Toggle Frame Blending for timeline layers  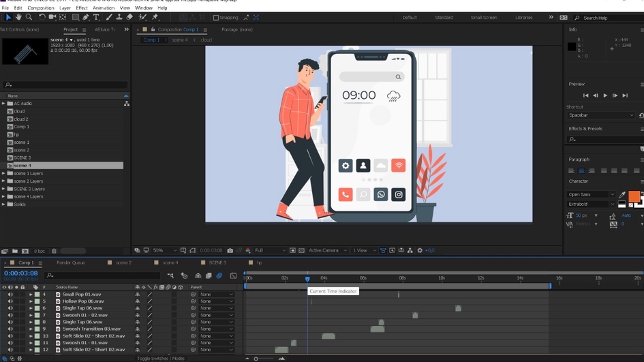point(209,275)
